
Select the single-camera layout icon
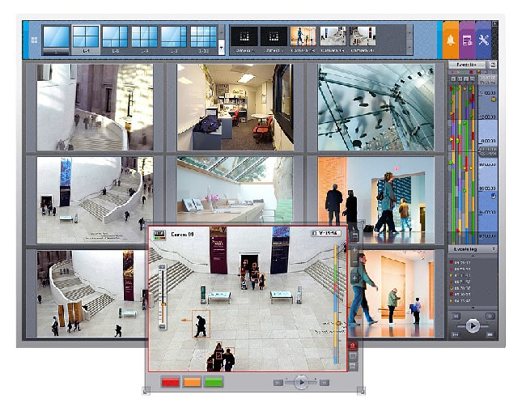(x=55, y=37)
